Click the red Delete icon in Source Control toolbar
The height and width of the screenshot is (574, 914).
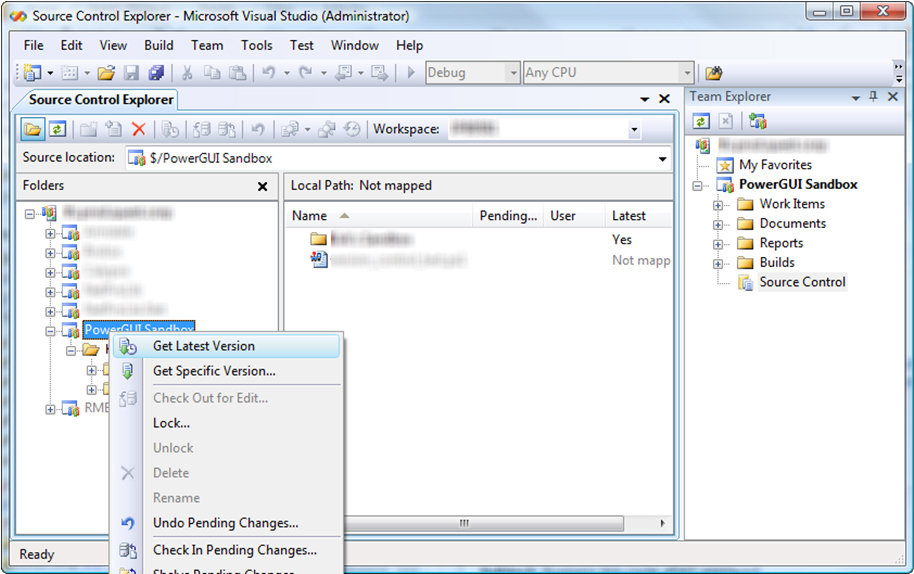pyautogui.click(x=139, y=129)
